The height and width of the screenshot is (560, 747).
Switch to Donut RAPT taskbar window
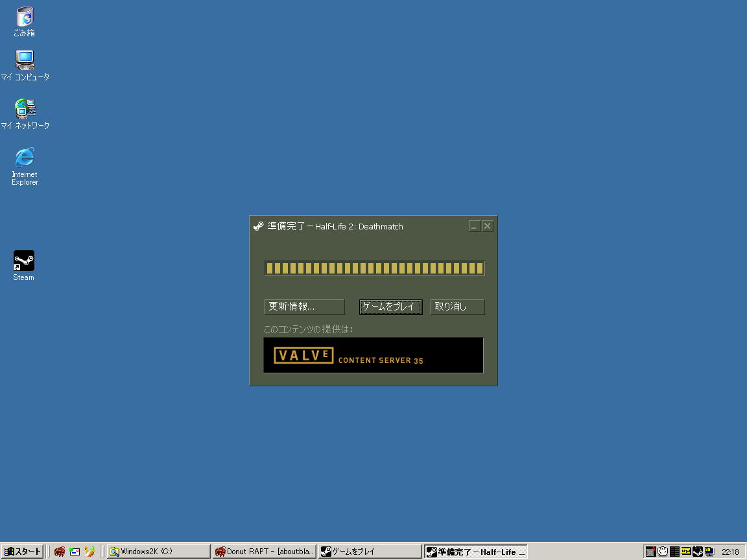pos(265,552)
